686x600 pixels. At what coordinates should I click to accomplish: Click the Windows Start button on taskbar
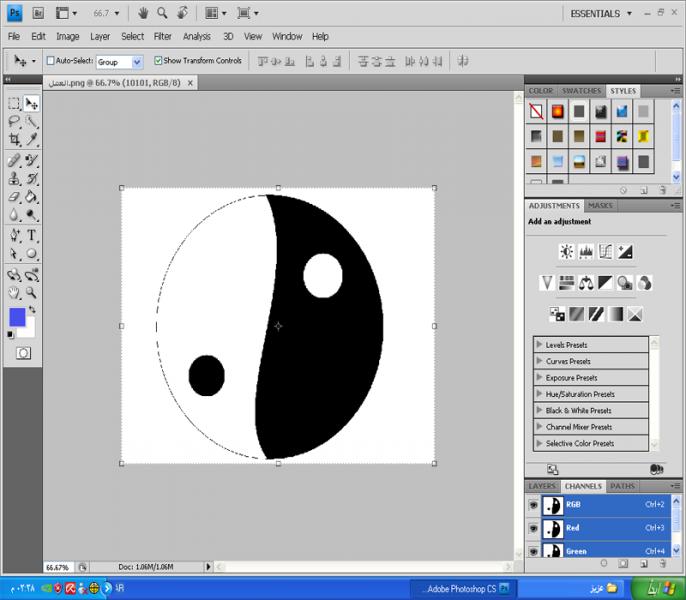pos(661,588)
